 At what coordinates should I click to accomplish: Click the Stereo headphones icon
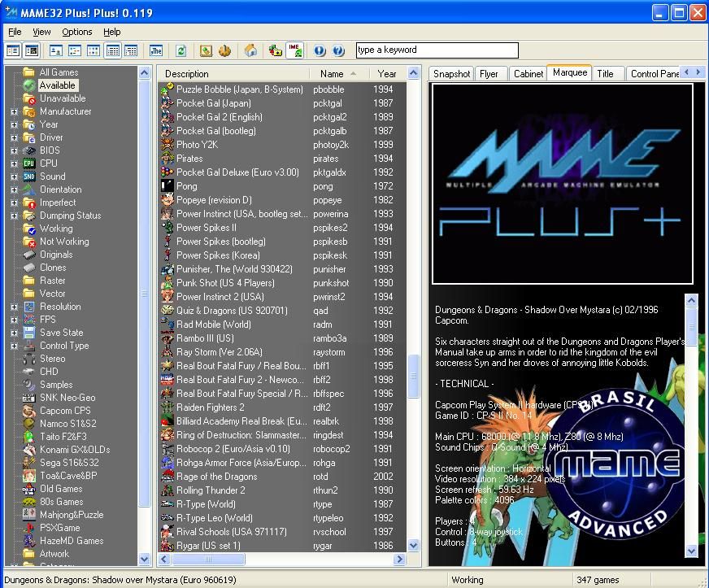tap(29, 359)
